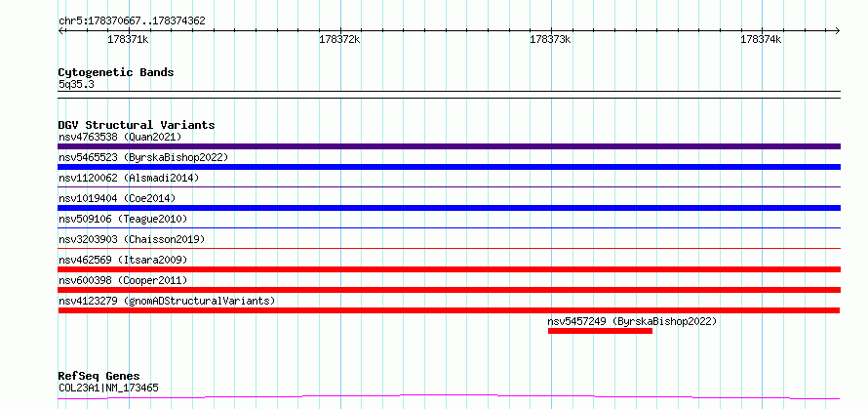Open variant nsv1019404 (Coe2014) label
This screenshot has width=868, height=409.
tap(117, 198)
